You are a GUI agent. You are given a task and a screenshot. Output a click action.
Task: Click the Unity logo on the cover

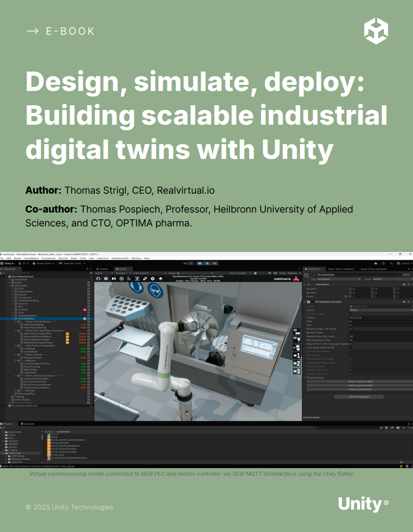click(x=376, y=31)
